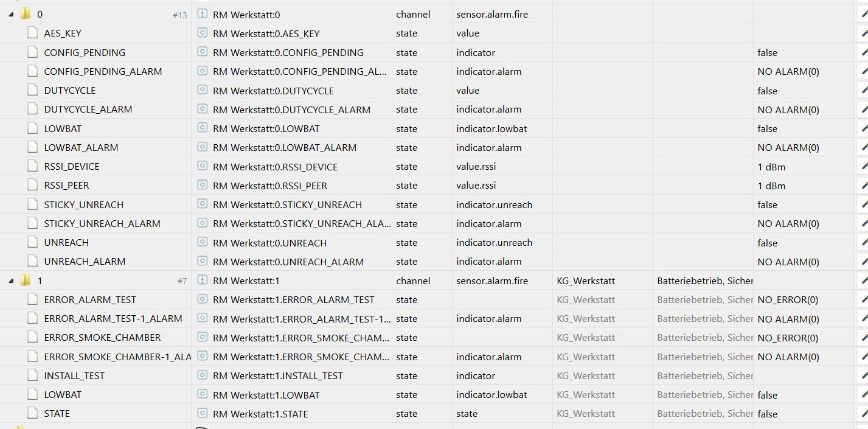Collapse channel folder 1 tree arrow
The width and height of the screenshot is (868, 429).
pyautogui.click(x=11, y=281)
